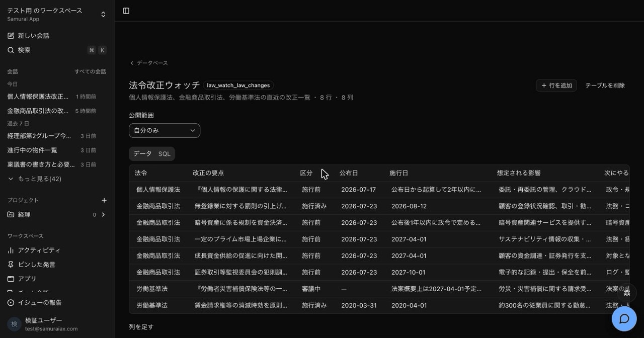Click the イシューの報告 icon

click(11, 302)
